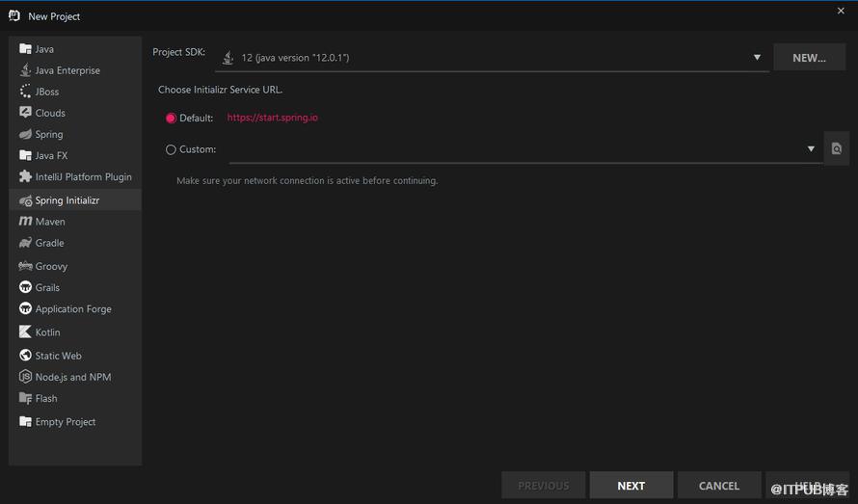Click the PREVIOUS button
858x504 pixels.
point(544,486)
